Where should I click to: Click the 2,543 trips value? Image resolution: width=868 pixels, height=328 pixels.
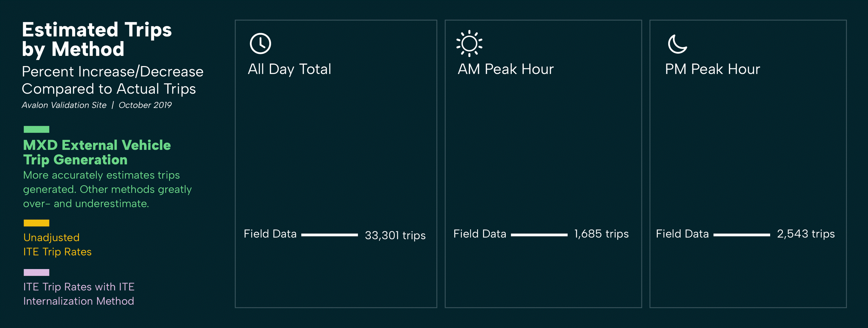click(806, 234)
